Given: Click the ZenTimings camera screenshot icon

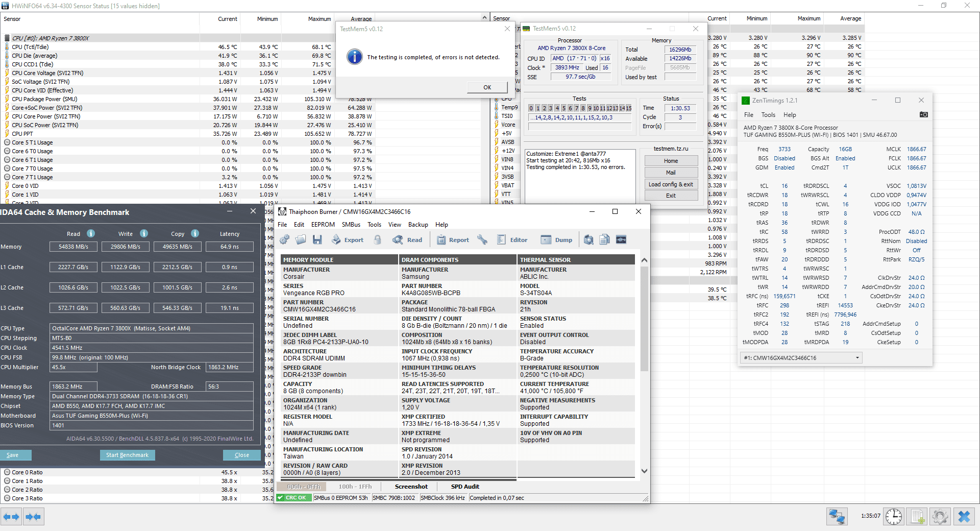Looking at the screenshot, I should pyautogui.click(x=923, y=114).
